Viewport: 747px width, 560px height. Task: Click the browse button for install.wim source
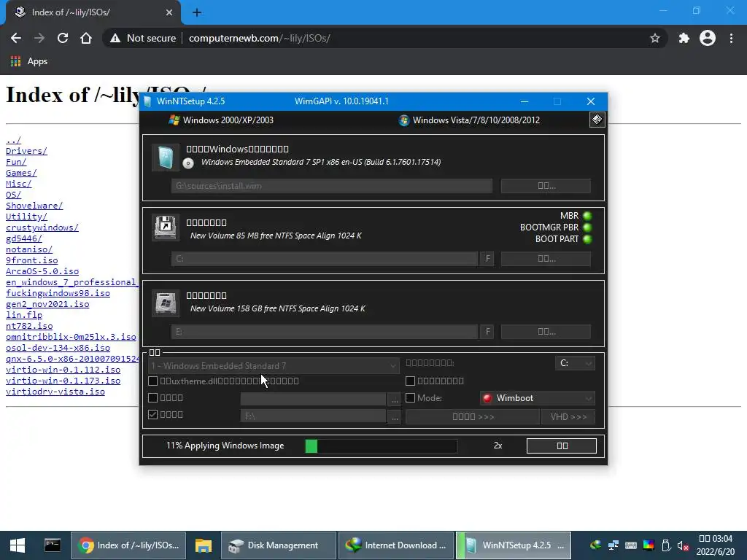[x=546, y=186]
